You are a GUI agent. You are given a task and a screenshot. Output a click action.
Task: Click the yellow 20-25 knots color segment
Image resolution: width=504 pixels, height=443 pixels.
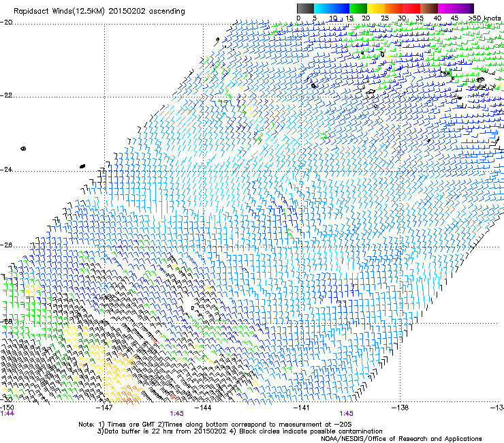[x=376, y=8]
